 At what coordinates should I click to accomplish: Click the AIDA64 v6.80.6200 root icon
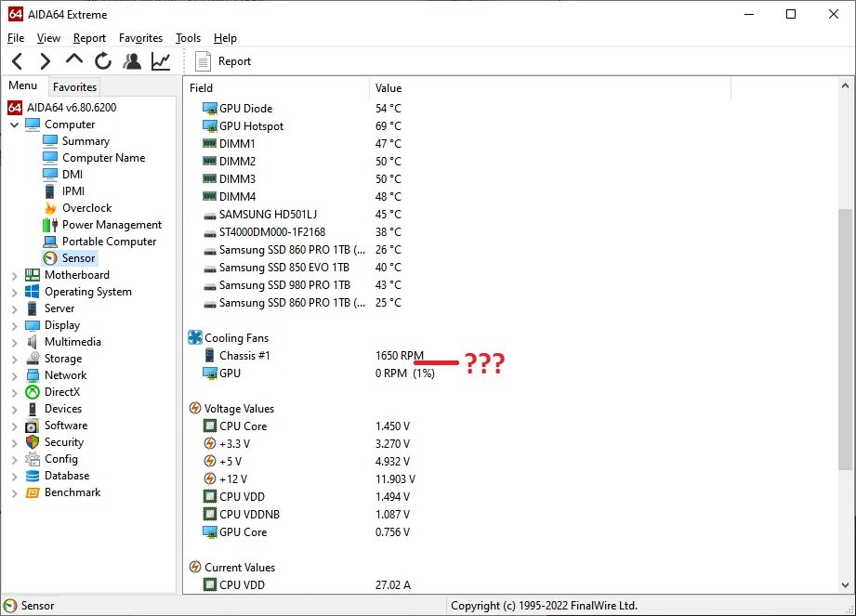pyautogui.click(x=15, y=108)
